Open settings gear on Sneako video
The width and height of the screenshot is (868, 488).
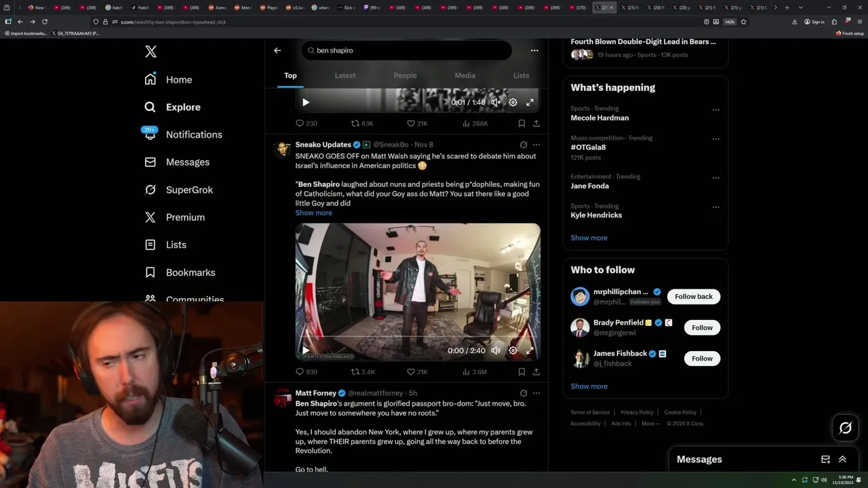point(513,350)
